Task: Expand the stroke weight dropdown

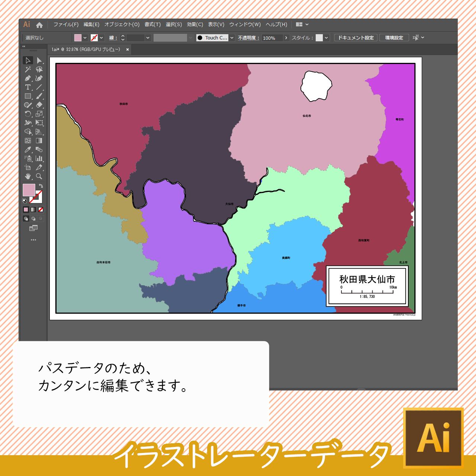Action: pos(148,38)
